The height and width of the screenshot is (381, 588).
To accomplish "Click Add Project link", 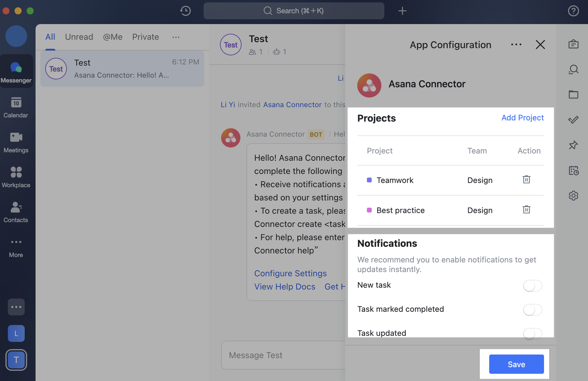I will [523, 118].
